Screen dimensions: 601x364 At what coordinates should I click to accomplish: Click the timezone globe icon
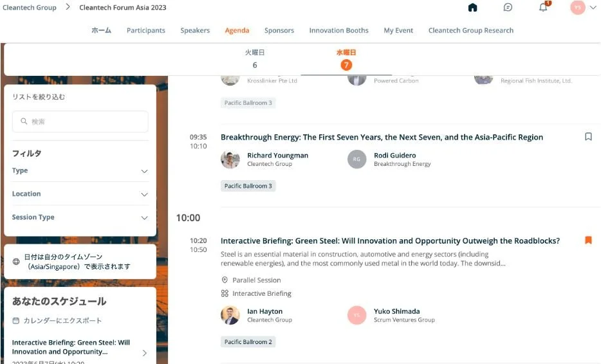click(16, 262)
